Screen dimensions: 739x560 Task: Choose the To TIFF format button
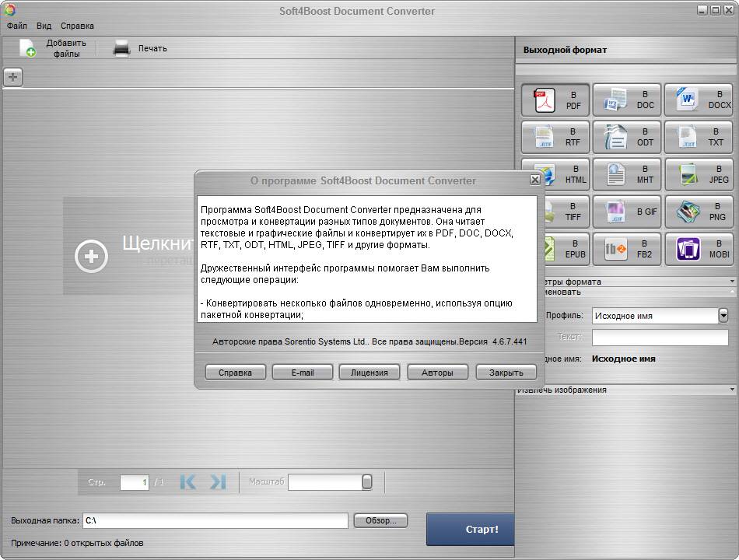566,212
